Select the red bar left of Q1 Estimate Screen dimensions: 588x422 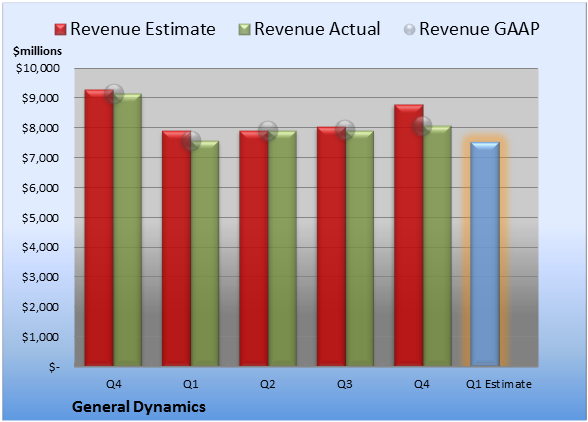point(409,235)
